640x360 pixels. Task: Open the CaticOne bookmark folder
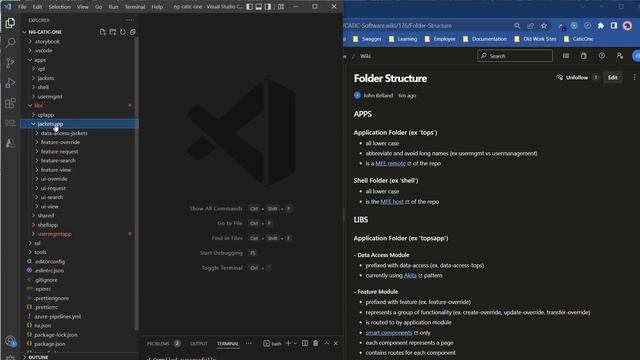[578, 39]
